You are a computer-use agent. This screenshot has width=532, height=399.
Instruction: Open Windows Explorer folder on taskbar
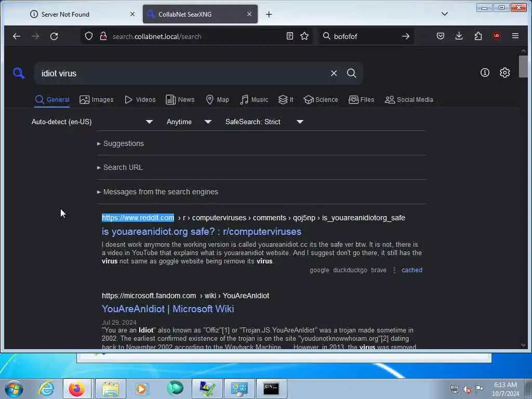pyautogui.click(x=111, y=389)
